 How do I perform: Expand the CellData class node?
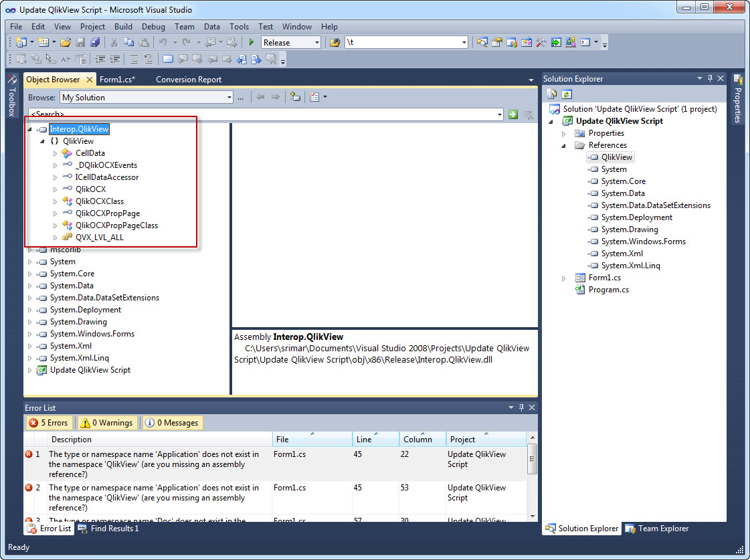pos(55,153)
